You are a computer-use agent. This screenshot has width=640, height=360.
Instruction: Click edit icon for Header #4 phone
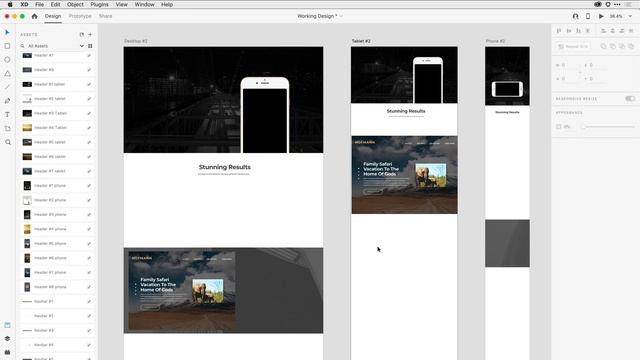tap(89, 229)
